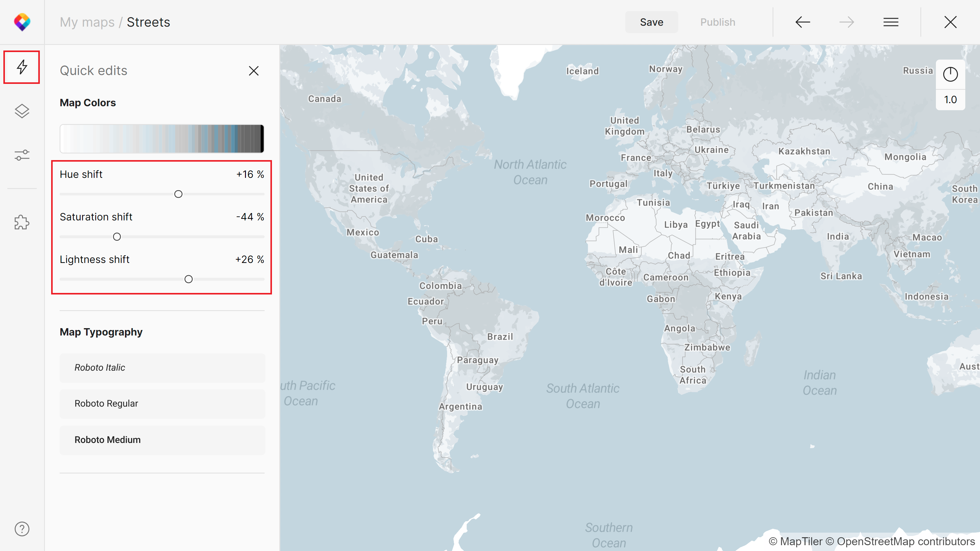
Task: Reset map bearing with compass icon
Action: (950, 74)
